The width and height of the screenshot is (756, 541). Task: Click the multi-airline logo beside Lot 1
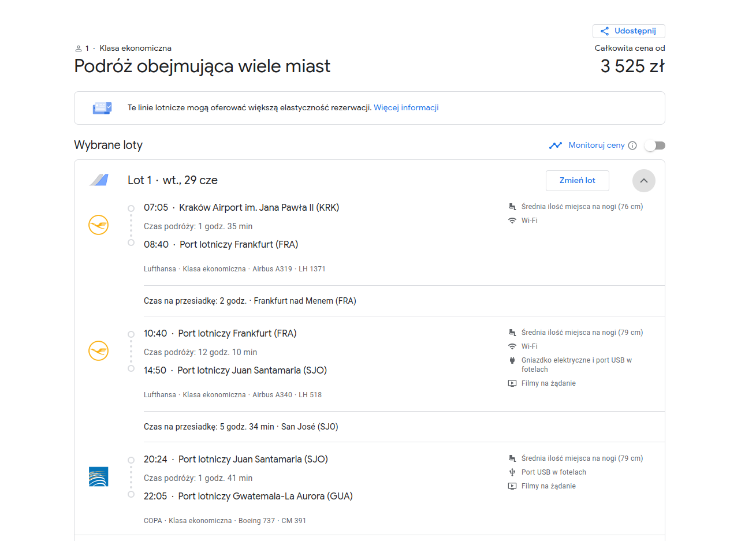pyautogui.click(x=99, y=180)
